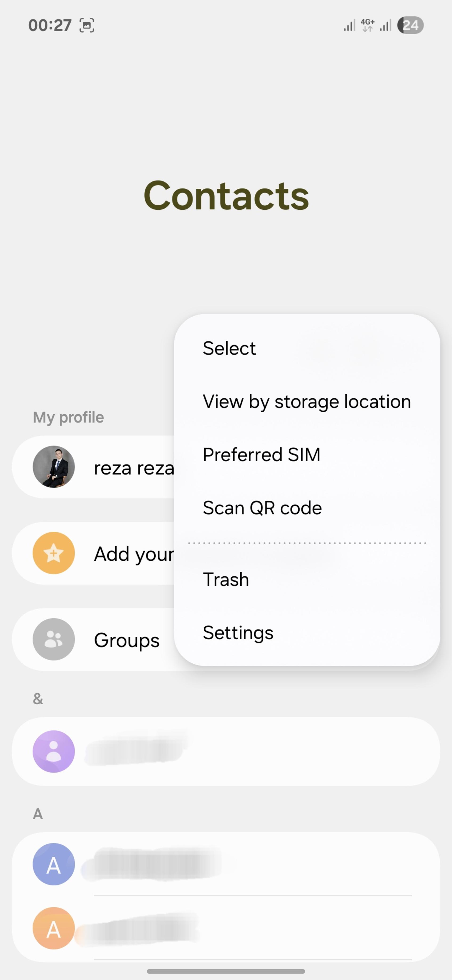Tap the orange star favorites icon
The image size is (452, 980).
coord(54,553)
